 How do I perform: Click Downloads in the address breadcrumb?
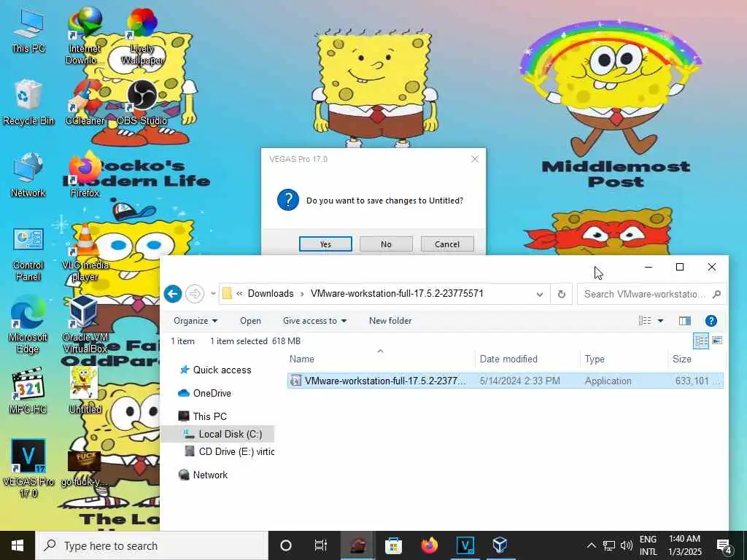(x=270, y=293)
